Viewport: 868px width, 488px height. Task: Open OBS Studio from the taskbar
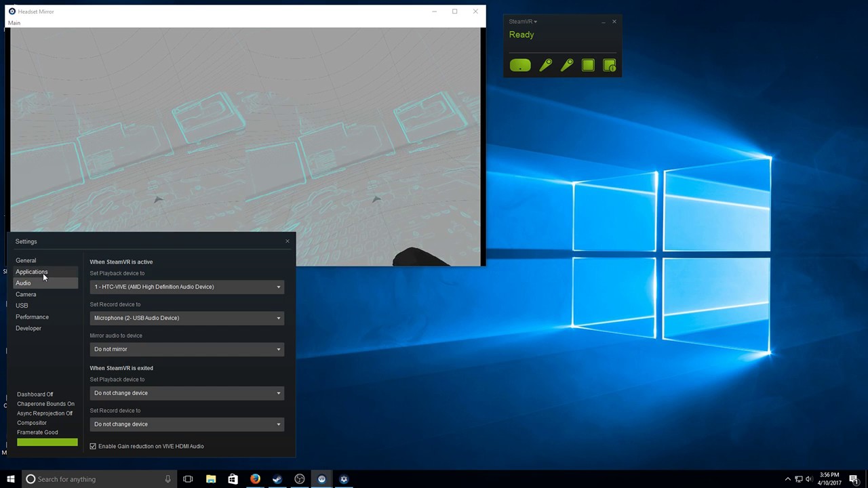coord(299,479)
